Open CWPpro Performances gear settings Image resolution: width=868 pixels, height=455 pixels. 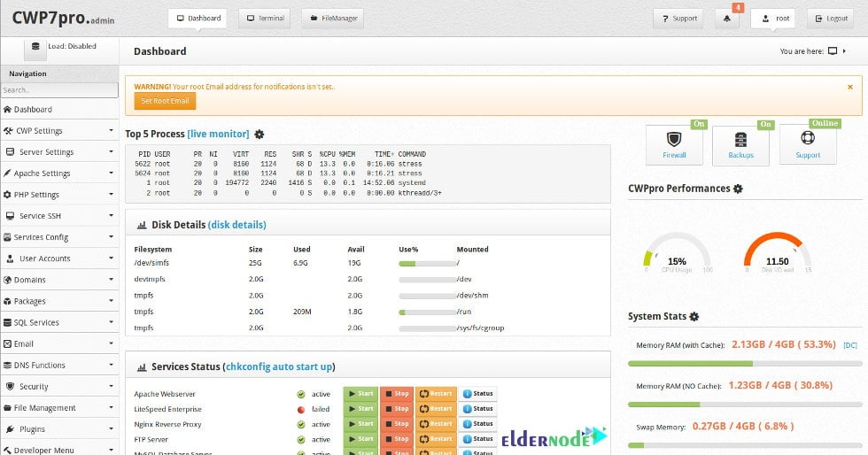pyautogui.click(x=738, y=189)
